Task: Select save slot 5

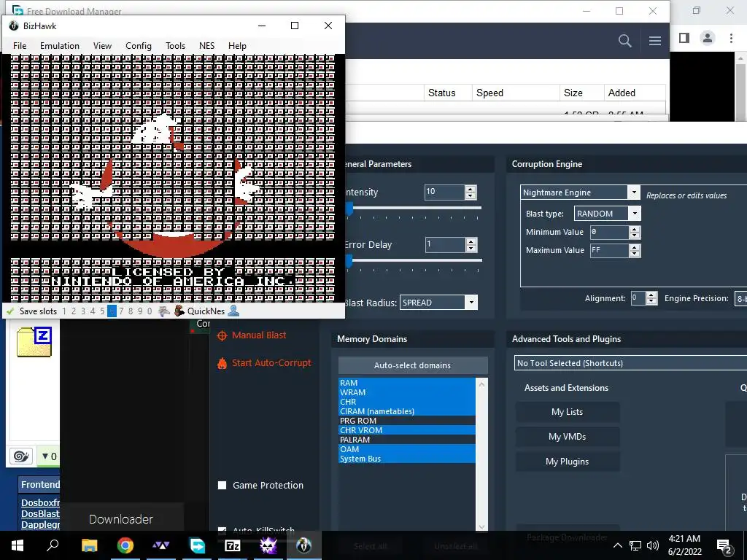Action: pos(102,311)
